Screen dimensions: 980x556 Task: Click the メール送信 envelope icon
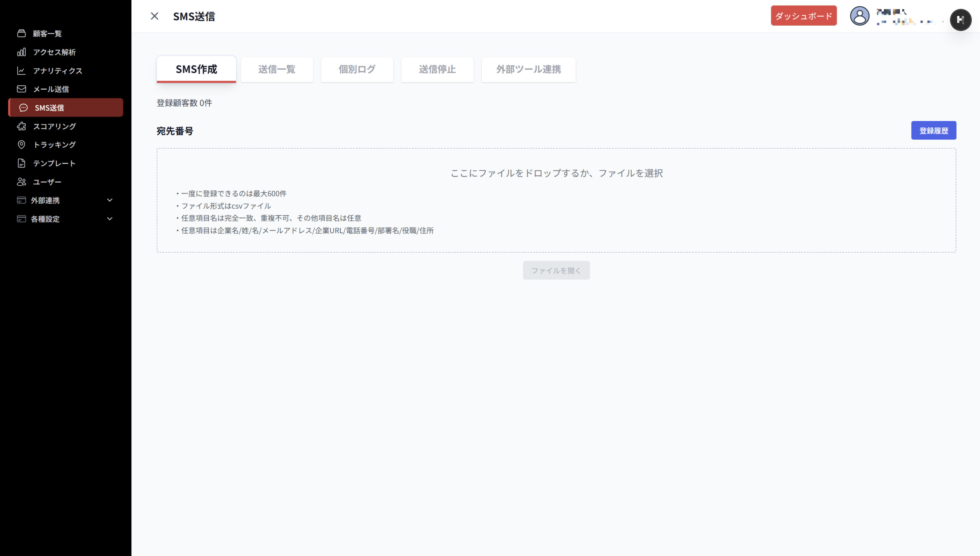(x=21, y=89)
